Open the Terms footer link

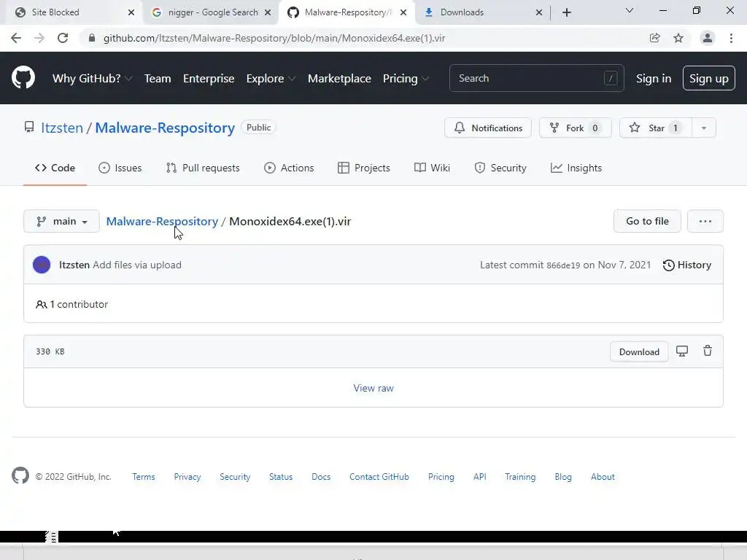tap(144, 477)
